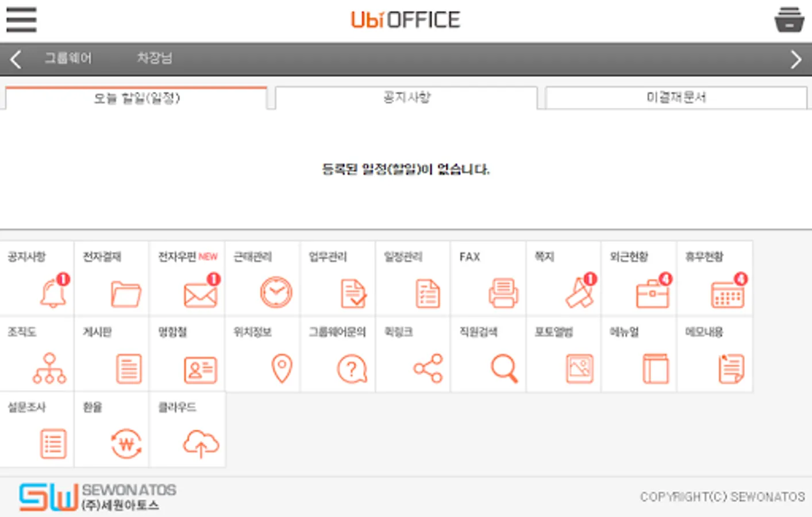
Task: Switch to the 미결재문서 tab
Action: coord(676,98)
